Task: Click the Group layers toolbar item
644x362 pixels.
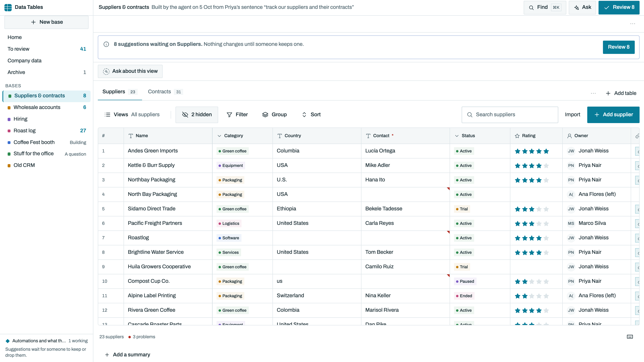Action: point(275,114)
